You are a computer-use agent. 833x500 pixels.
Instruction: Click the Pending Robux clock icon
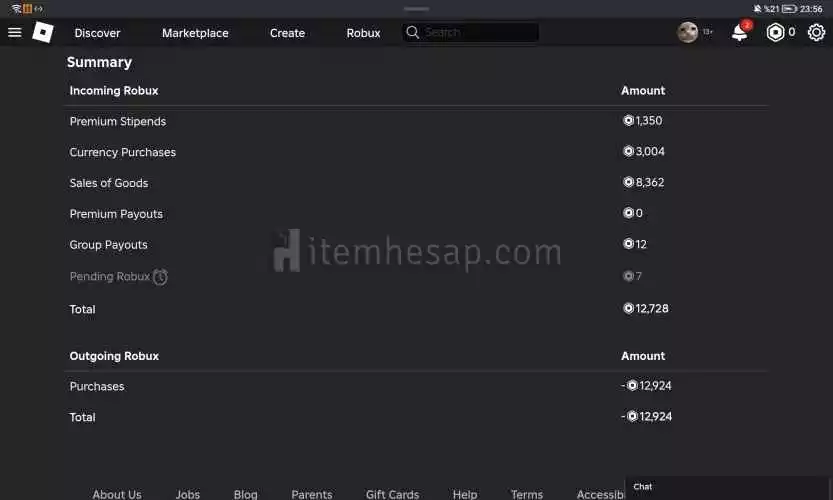tap(160, 277)
